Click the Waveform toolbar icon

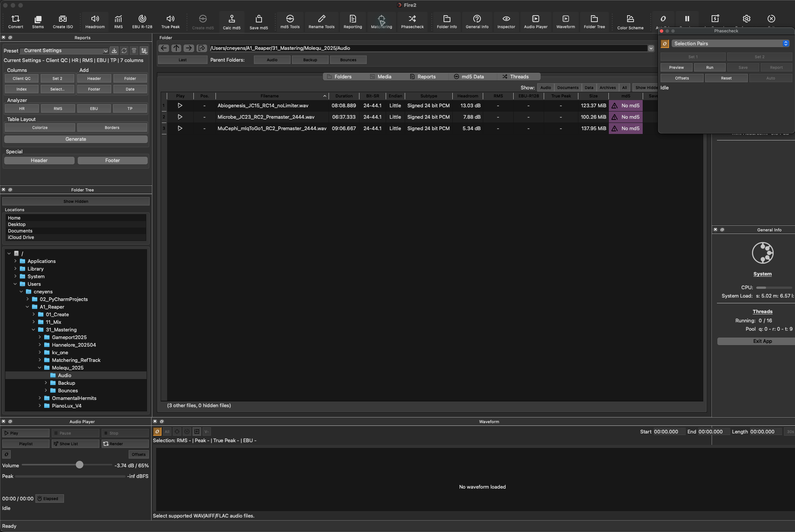coord(565,22)
